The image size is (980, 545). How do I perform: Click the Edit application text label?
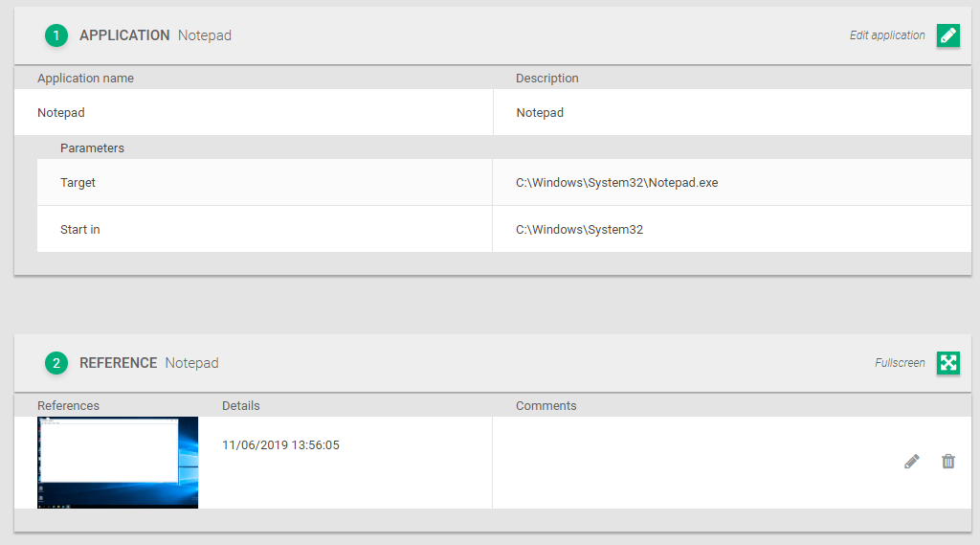[x=887, y=35]
